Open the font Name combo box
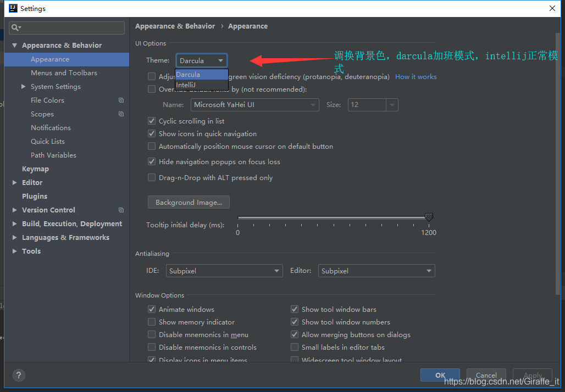The width and height of the screenshot is (565, 392). tap(255, 105)
